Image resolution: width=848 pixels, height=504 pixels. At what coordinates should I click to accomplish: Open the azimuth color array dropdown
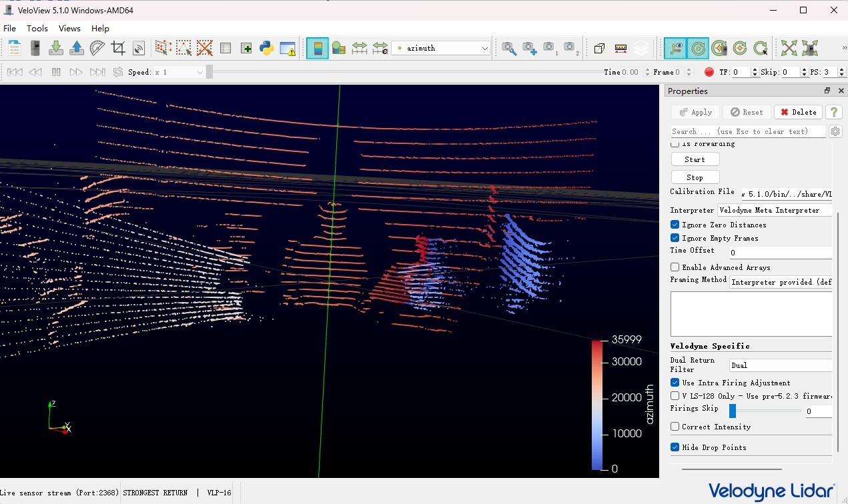[x=440, y=48]
